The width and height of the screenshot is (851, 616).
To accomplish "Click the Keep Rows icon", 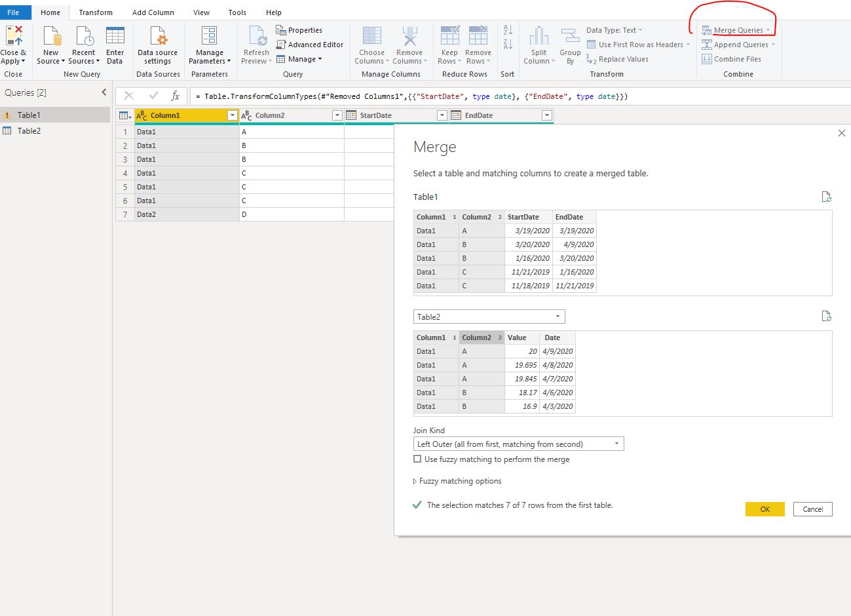I will pyautogui.click(x=450, y=35).
